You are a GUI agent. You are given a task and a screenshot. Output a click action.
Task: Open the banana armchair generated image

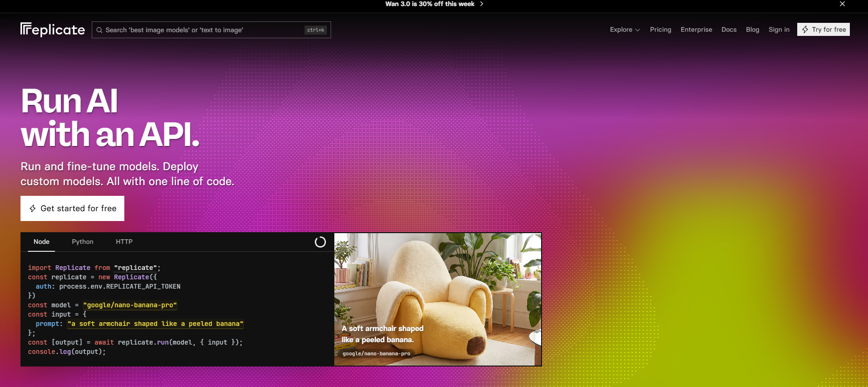(x=438, y=299)
